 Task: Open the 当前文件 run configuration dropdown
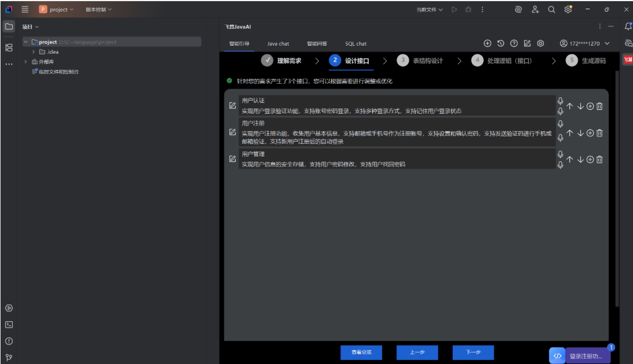tap(430, 9)
